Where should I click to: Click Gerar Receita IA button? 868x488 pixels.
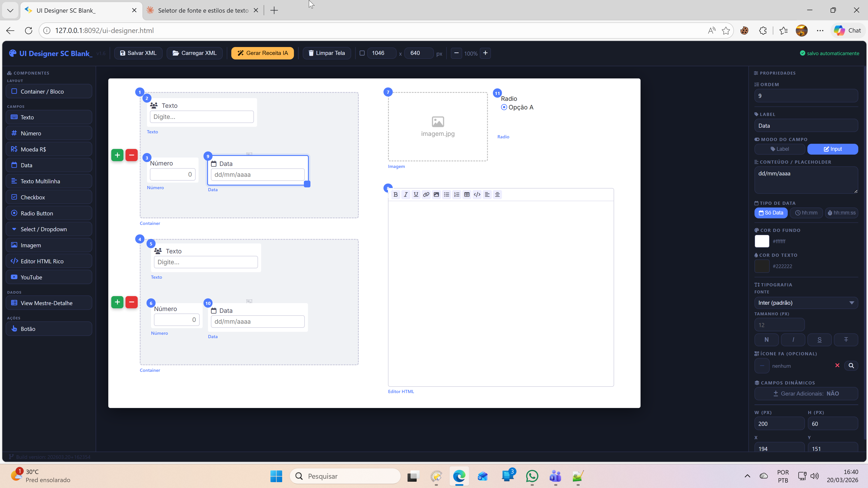click(x=263, y=53)
